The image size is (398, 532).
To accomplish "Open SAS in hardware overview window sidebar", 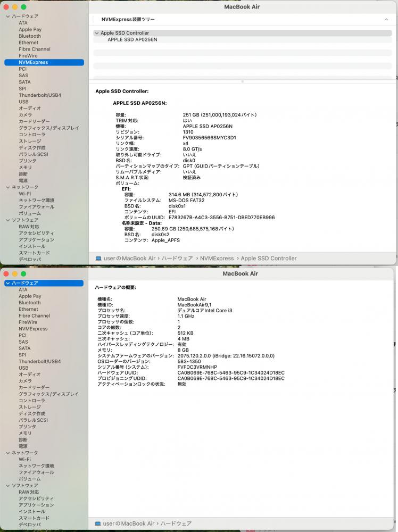I will click(24, 342).
